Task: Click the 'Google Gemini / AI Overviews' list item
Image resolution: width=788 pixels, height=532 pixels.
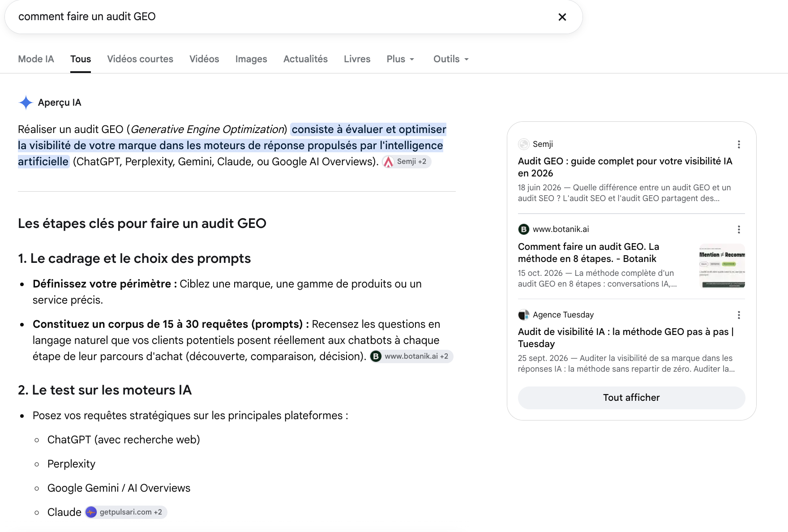Action: [x=119, y=488]
